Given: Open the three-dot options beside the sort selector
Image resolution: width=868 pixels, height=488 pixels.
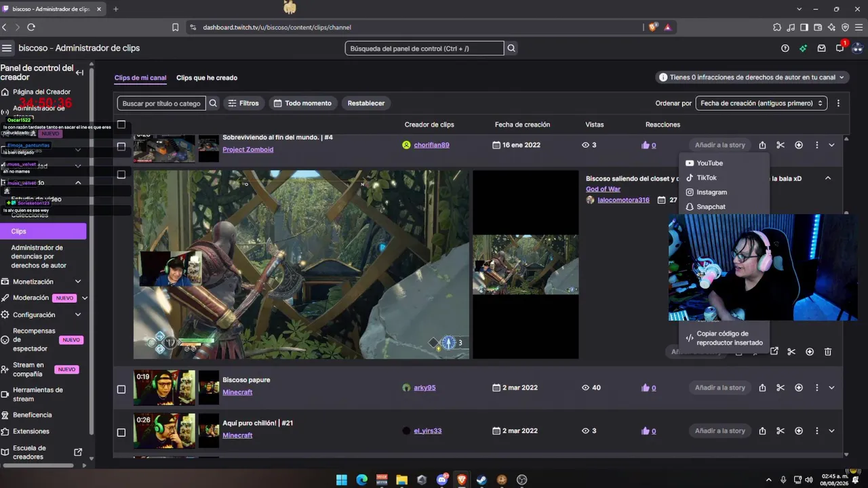Looking at the screenshot, I should pyautogui.click(x=838, y=103).
